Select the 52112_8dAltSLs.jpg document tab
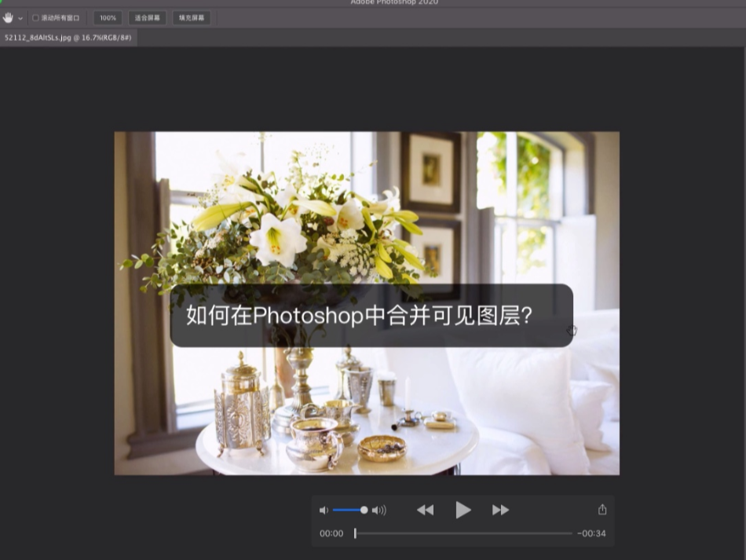The width and height of the screenshot is (746, 560). click(x=67, y=37)
